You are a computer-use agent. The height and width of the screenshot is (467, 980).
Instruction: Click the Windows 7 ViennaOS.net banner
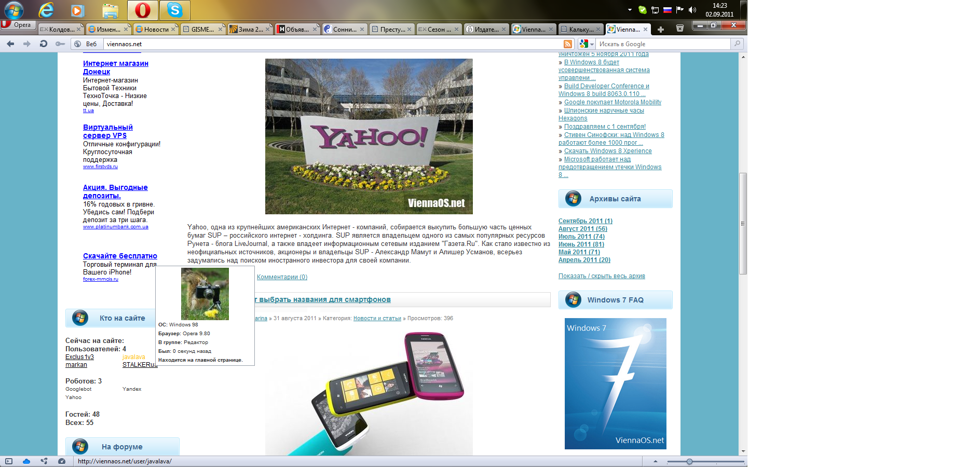[x=616, y=384]
